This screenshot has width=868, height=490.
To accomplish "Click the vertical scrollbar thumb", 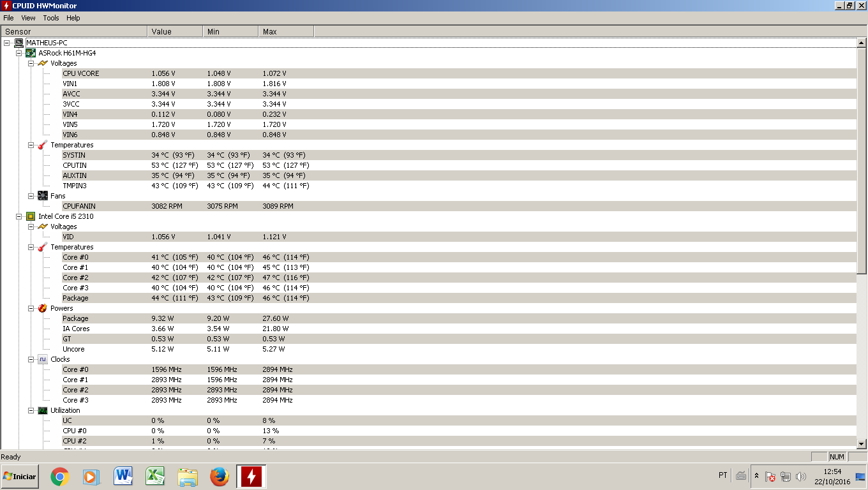I will coord(862,161).
